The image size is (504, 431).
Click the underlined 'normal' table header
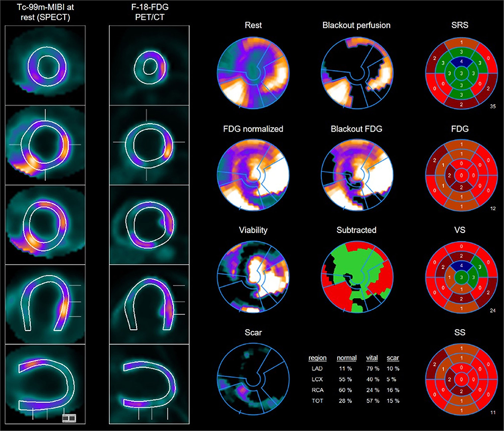tap(346, 358)
